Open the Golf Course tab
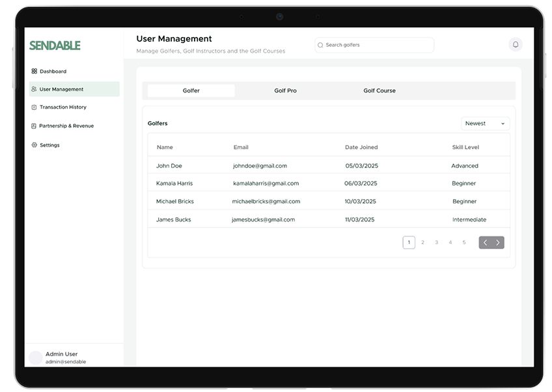Image resolution: width=552 pixels, height=392 pixels. [x=379, y=91]
